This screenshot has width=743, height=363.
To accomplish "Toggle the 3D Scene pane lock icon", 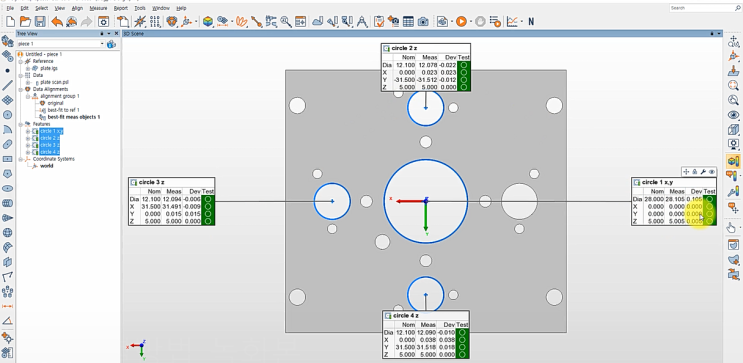I will coord(711,34).
